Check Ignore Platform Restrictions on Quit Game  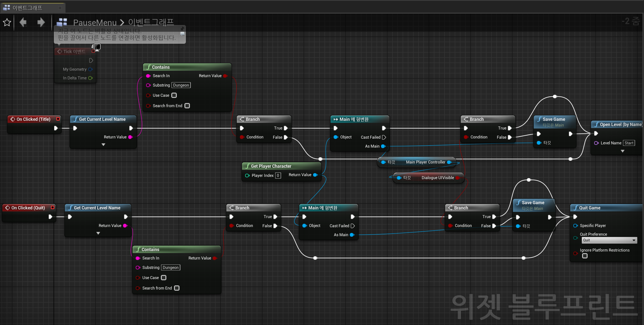(585, 256)
